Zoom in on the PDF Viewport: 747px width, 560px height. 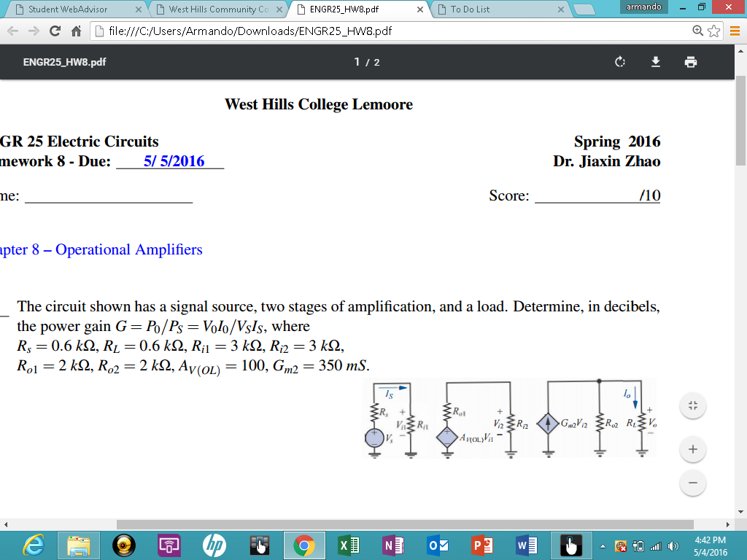(693, 449)
